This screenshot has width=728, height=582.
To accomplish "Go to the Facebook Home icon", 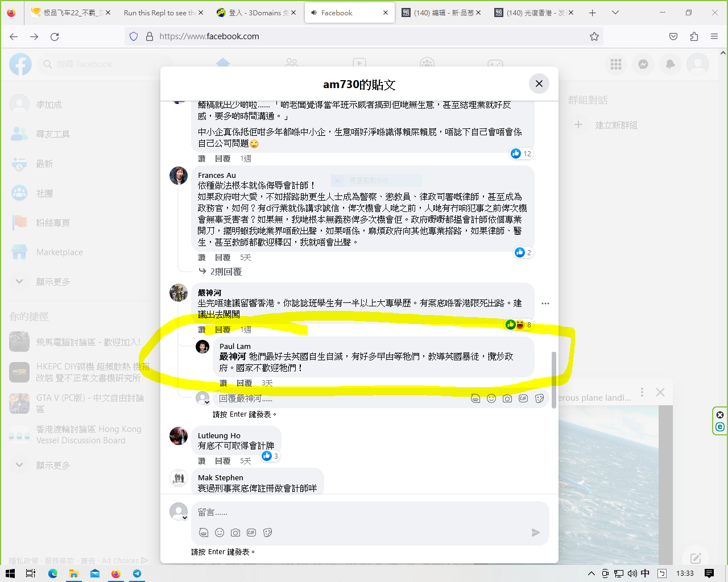I will click(223, 63).
